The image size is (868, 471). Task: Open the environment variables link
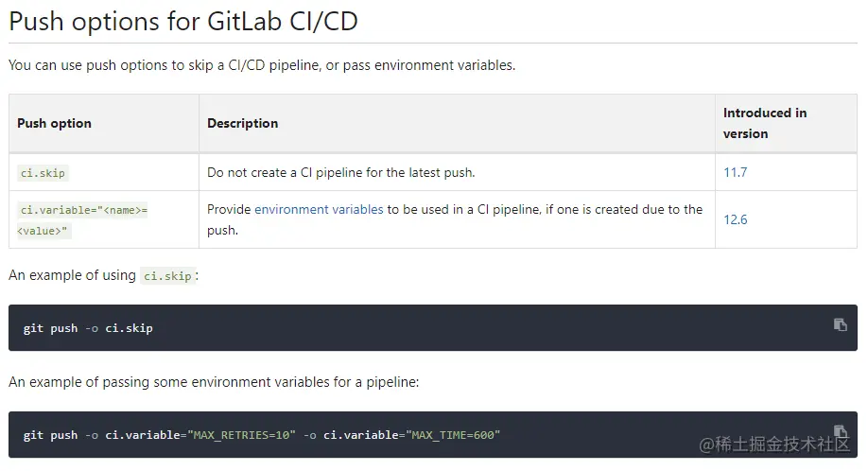click(319, 209)
